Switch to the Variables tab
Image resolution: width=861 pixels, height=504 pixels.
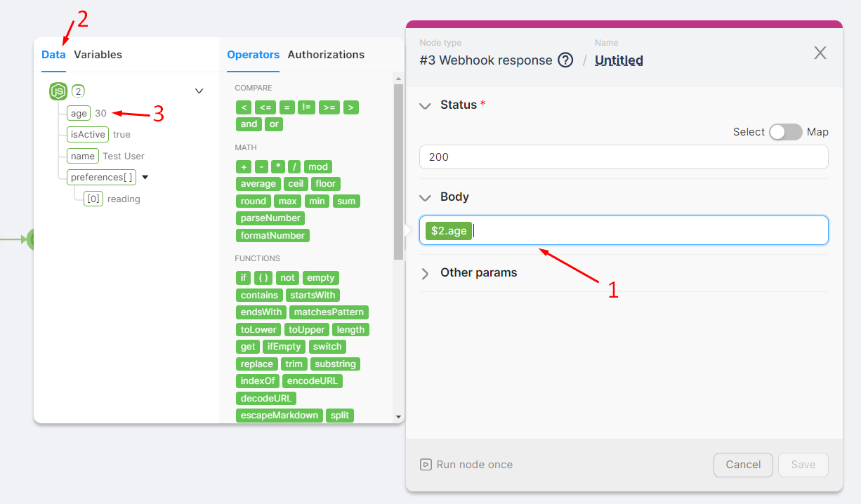(x=98, y=55)
